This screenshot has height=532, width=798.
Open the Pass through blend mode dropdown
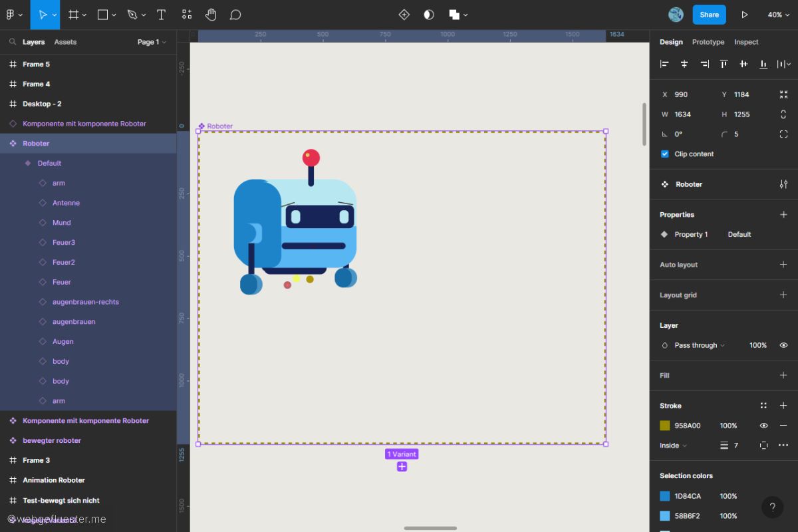(x=699, y=345)
